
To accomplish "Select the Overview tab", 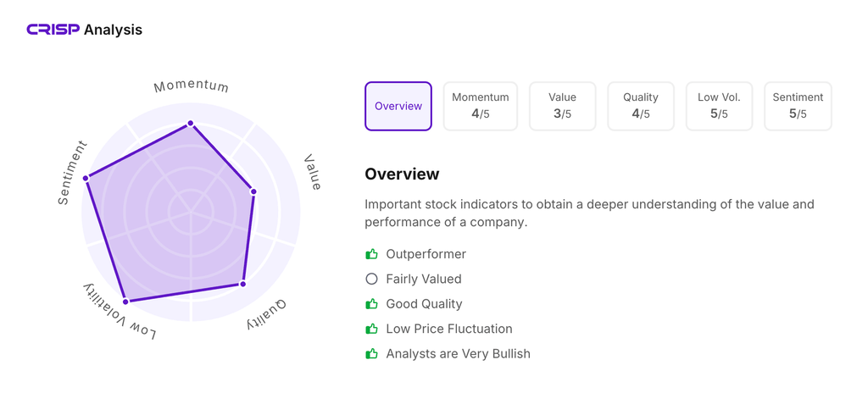I will [398, 106].
